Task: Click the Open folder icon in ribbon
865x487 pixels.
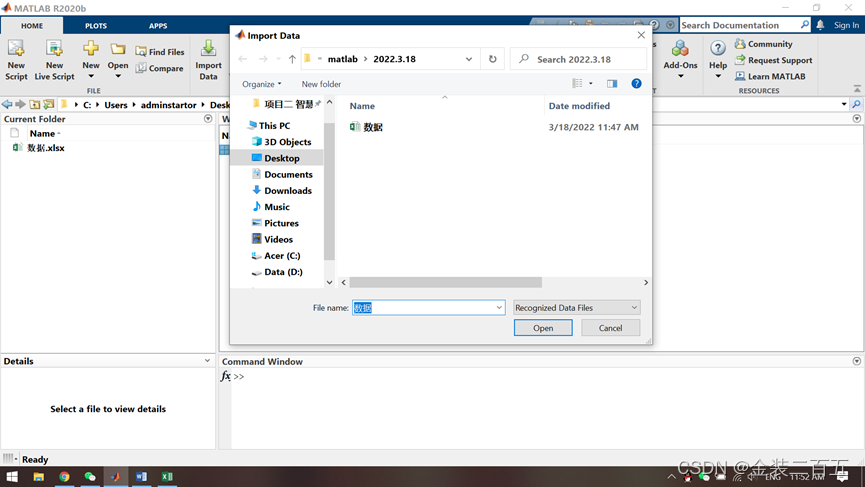Action: click(x=118, y=49)
